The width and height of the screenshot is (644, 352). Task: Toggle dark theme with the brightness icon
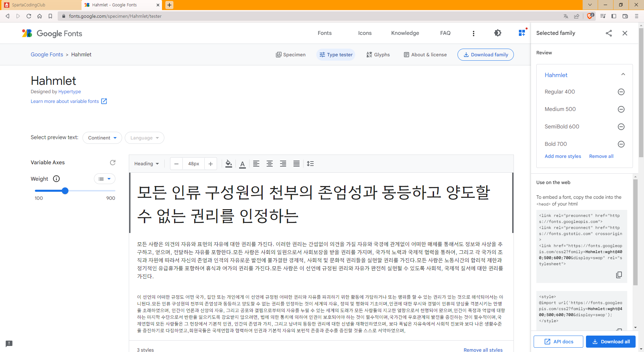[498, 33]
